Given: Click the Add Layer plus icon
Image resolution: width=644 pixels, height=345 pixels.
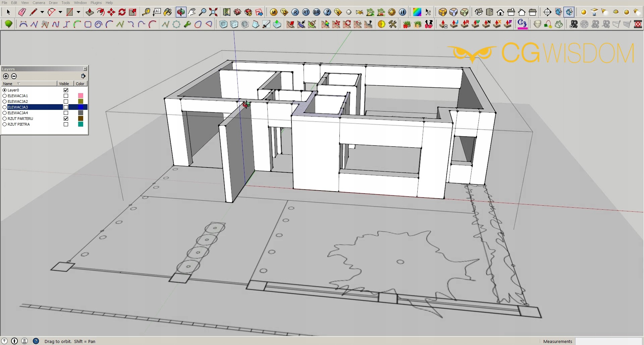Looking at the screenshot, I should 6,76.
